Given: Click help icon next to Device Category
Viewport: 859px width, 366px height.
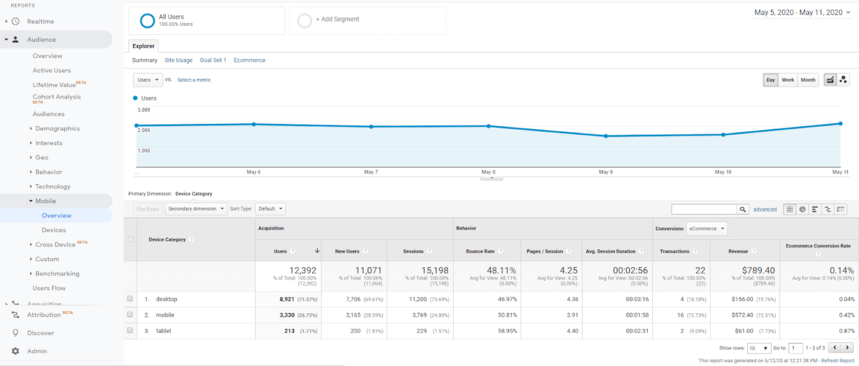Looking at the screenshot, I should click(x=191, y=239).
